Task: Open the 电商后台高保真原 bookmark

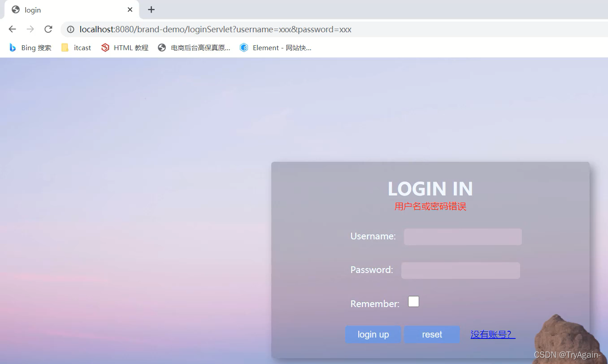Action: tap(194, 48)
